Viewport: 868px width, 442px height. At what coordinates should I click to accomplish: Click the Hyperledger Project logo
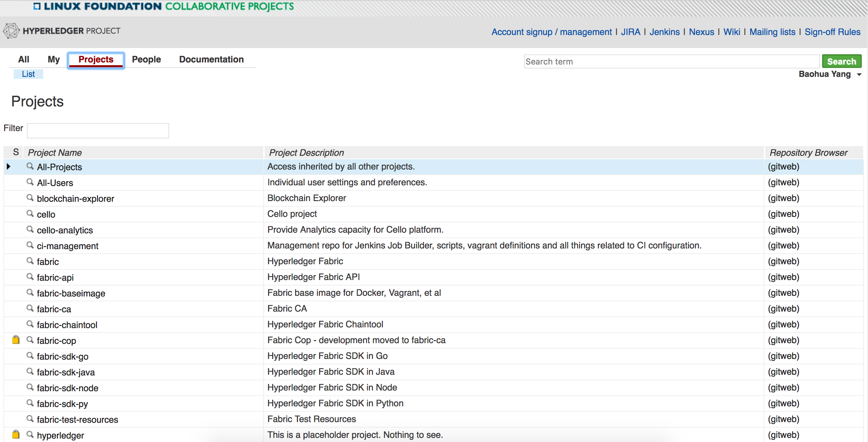(x=62, y=31)
